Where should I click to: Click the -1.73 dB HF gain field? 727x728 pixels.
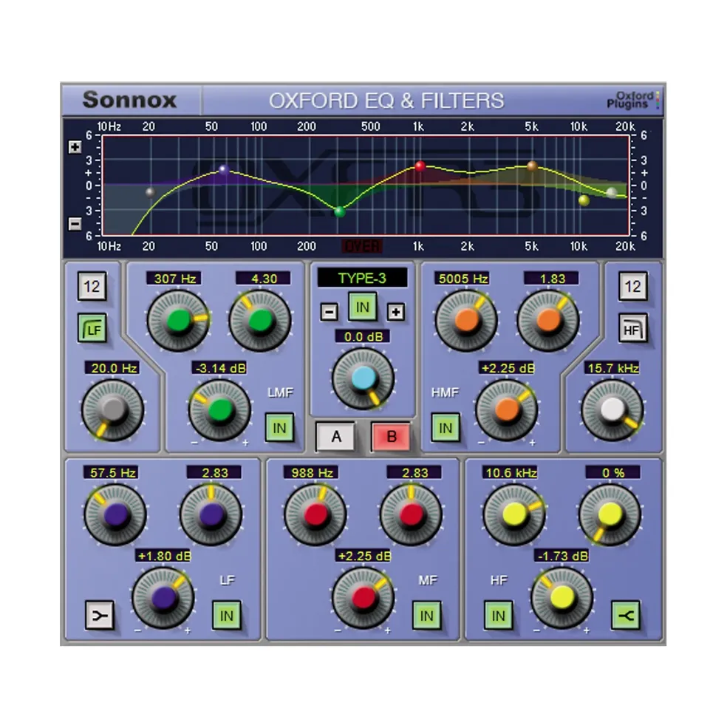[x=562, y=556]
